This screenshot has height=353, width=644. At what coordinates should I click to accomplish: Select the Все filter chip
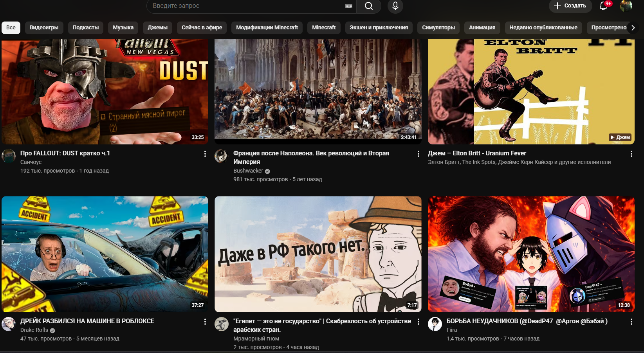pos(11,27)
